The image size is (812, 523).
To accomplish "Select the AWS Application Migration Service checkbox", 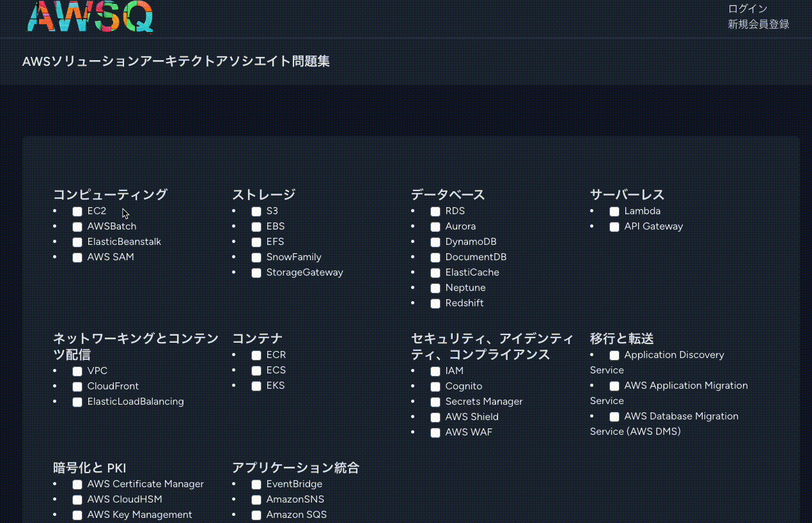I will (x=614, y=386).
